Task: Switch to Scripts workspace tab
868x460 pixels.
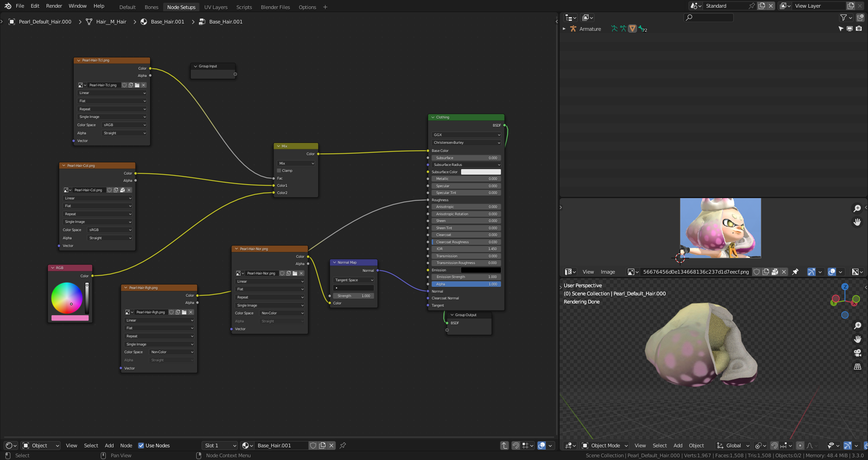Action: (x=244, y=7)
